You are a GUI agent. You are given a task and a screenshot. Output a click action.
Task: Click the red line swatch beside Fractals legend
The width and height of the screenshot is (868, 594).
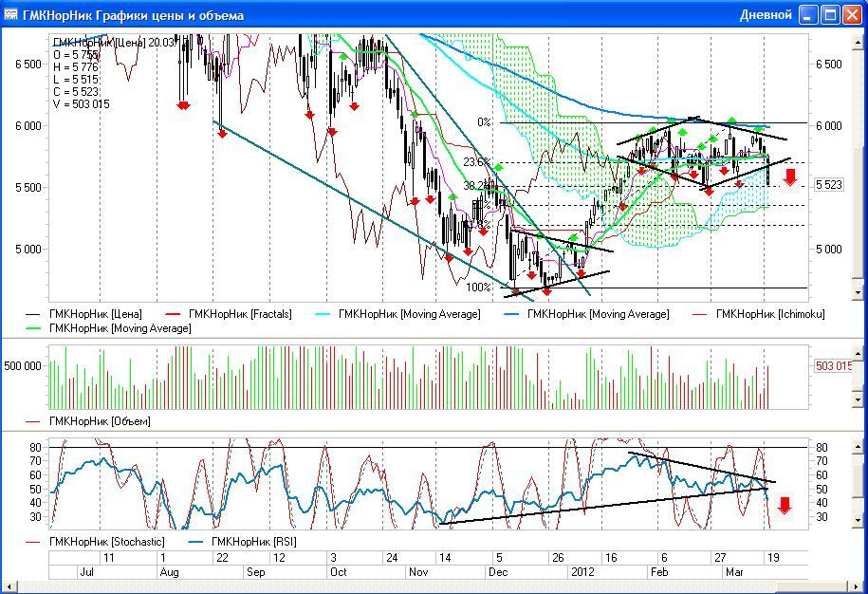(x=174, y=314)
